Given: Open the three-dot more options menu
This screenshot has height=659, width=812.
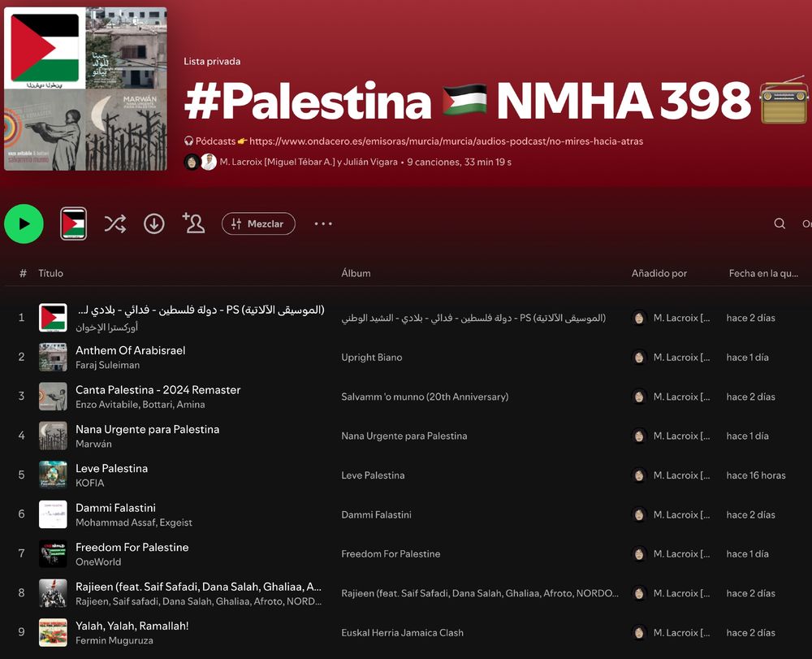Looking at the screenshot, I should pos(323,223).
